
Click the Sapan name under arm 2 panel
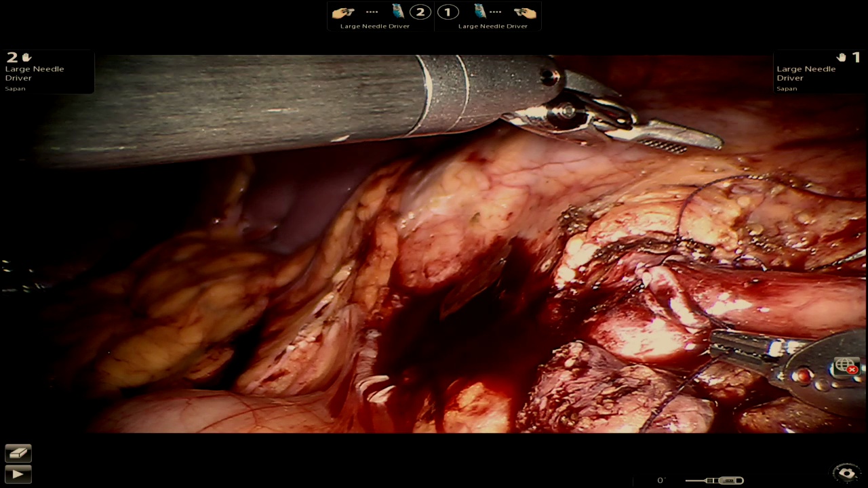point(15,89)
